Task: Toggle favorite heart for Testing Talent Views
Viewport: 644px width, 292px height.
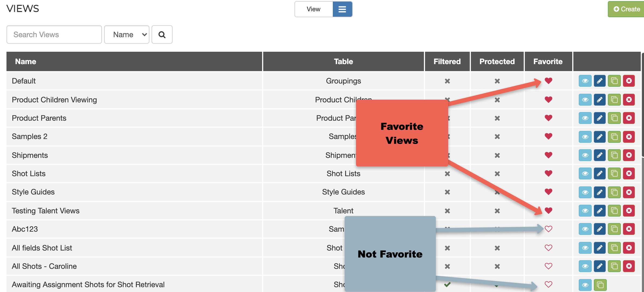Action: coord(548,210)
